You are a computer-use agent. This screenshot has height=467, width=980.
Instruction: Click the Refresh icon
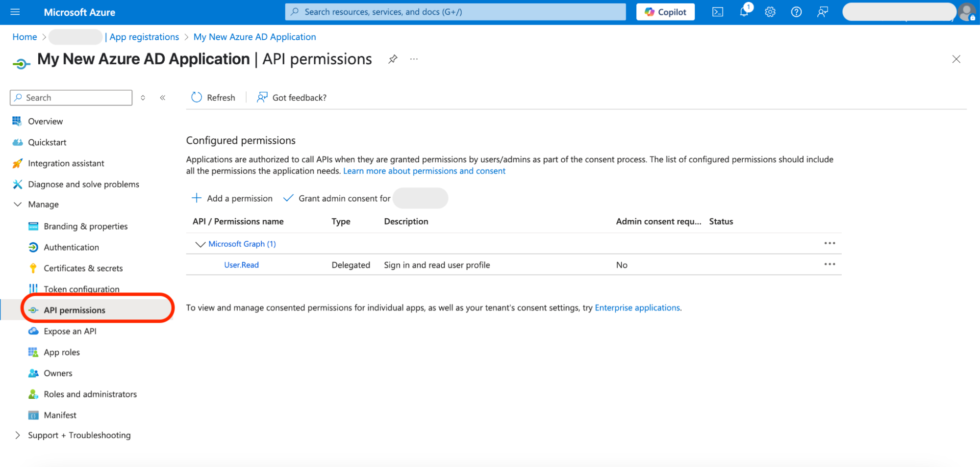(197, 97)
